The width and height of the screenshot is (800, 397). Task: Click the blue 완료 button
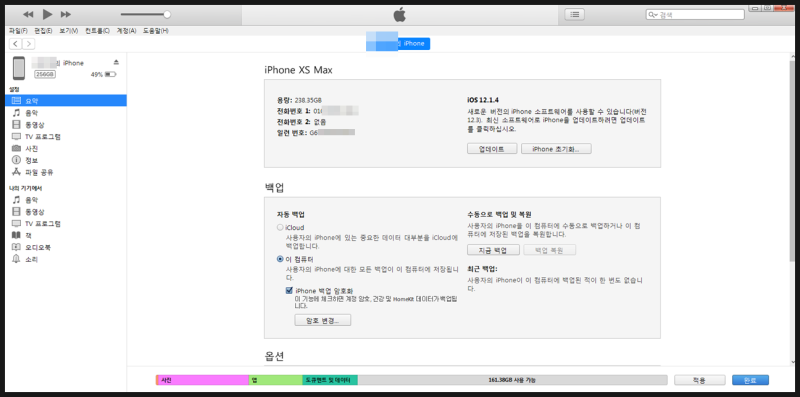pos(750,380)
